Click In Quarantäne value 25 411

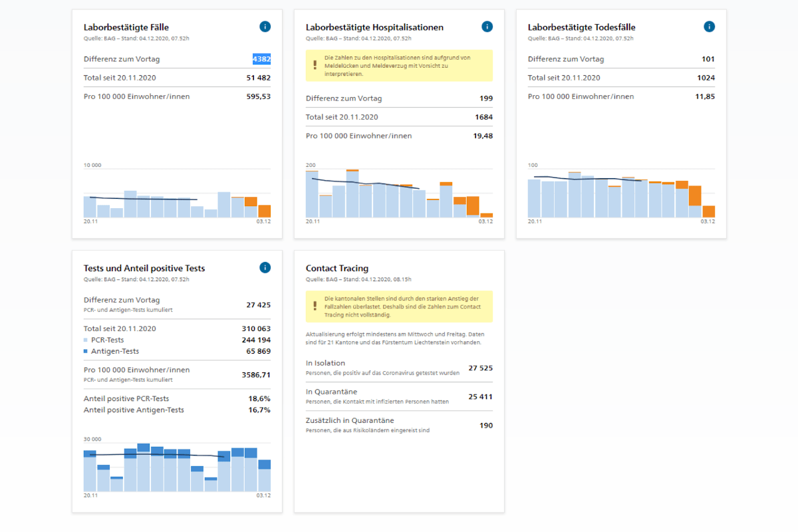click(481, 396)
